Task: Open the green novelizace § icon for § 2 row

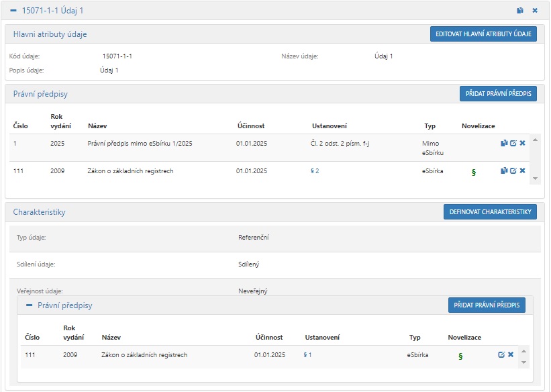Action: (474, 172)
